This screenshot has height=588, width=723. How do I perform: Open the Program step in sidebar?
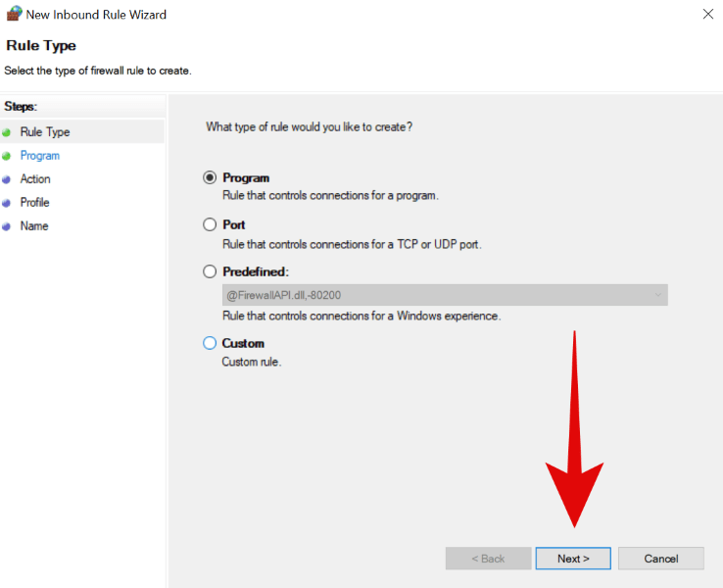40,156
